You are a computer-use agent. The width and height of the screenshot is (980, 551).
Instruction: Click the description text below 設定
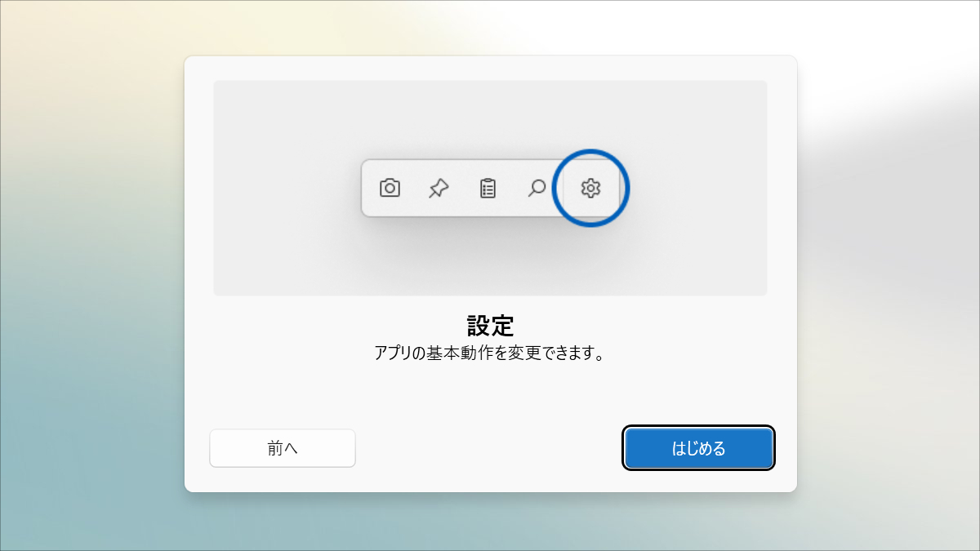(x=490, y=353)
